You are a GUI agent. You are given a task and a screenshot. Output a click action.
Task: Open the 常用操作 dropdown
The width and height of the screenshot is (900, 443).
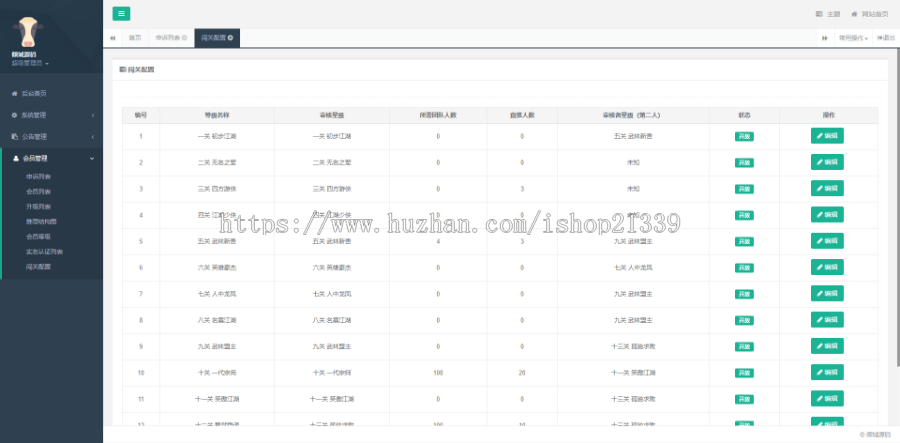click(x=853, y=38)
